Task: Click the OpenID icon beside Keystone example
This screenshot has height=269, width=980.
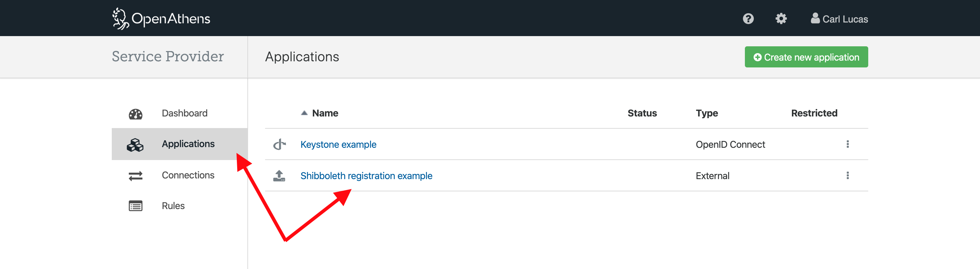Action: coord(279,144)
